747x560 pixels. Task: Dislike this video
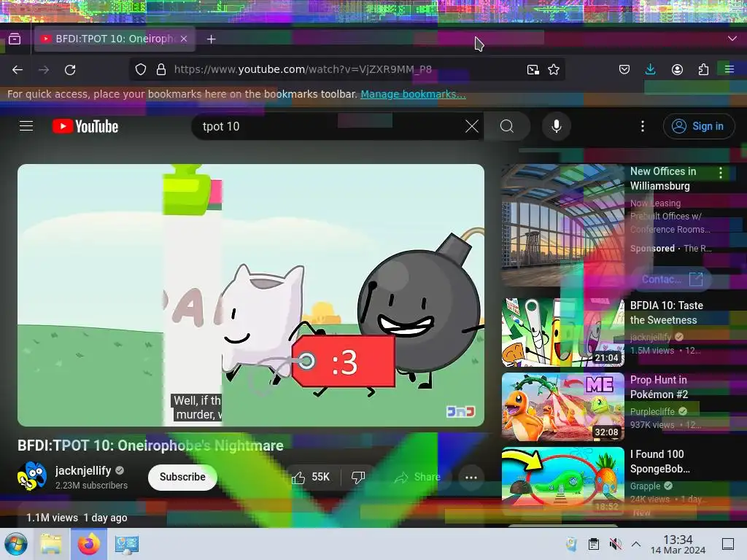357,477
